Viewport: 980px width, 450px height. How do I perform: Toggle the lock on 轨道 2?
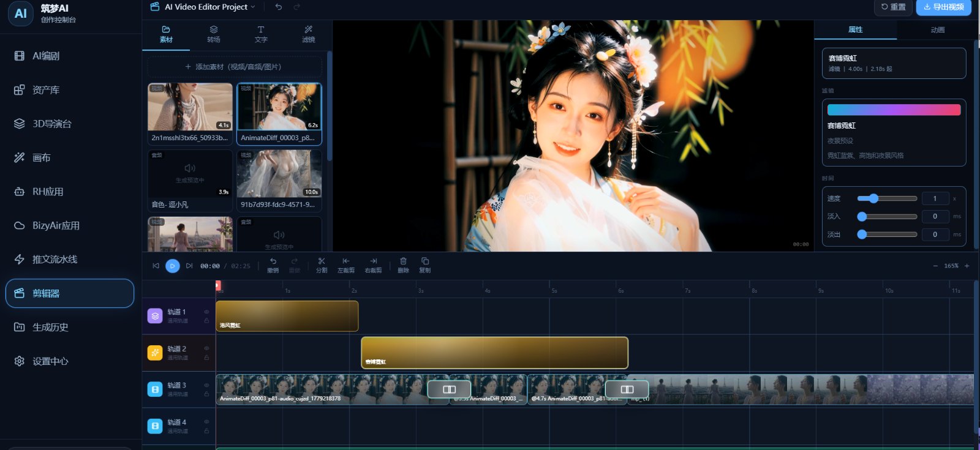coord(206,358)
